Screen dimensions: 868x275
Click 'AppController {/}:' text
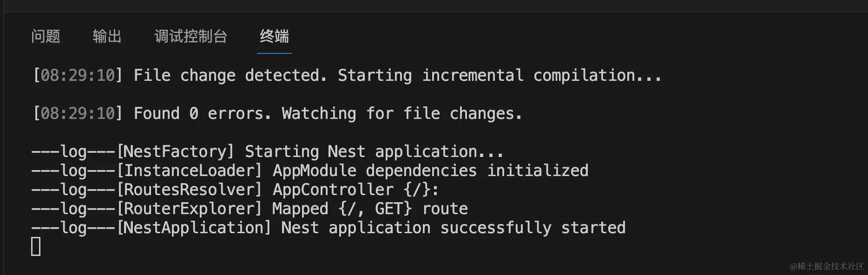coord(356,190)
